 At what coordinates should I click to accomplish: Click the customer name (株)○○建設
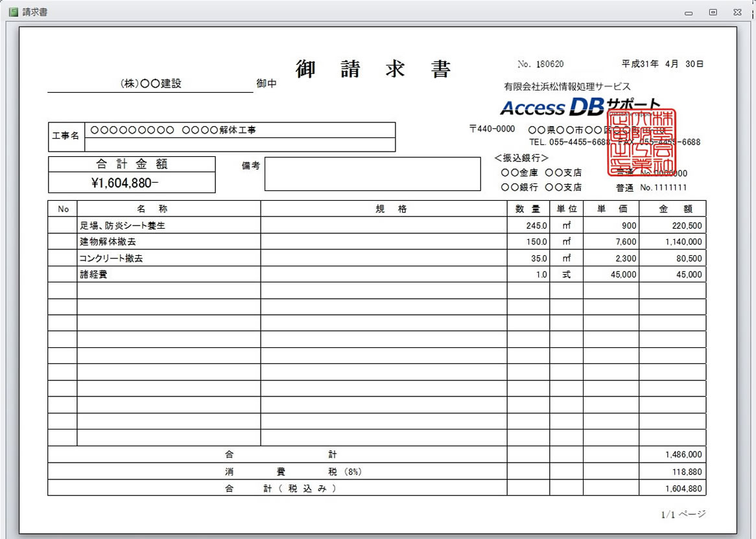pyautogui.click(x=150, y=84)
